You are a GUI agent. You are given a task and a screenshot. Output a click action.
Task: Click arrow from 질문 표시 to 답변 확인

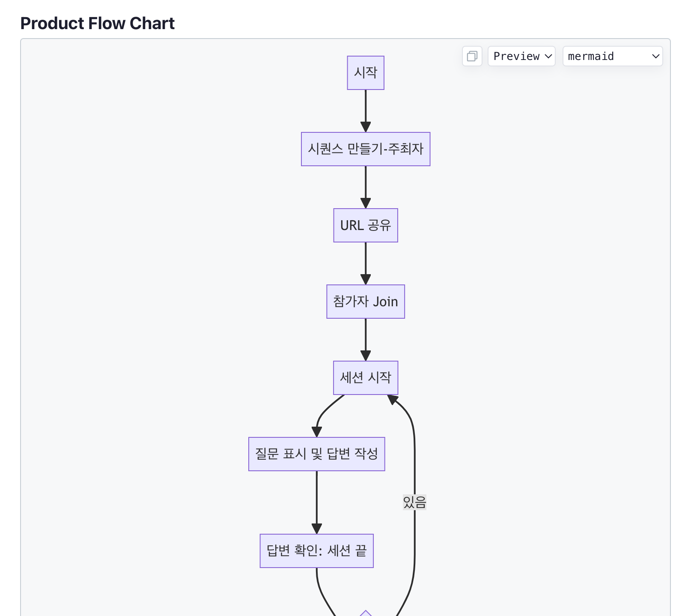tap(317, 502)
